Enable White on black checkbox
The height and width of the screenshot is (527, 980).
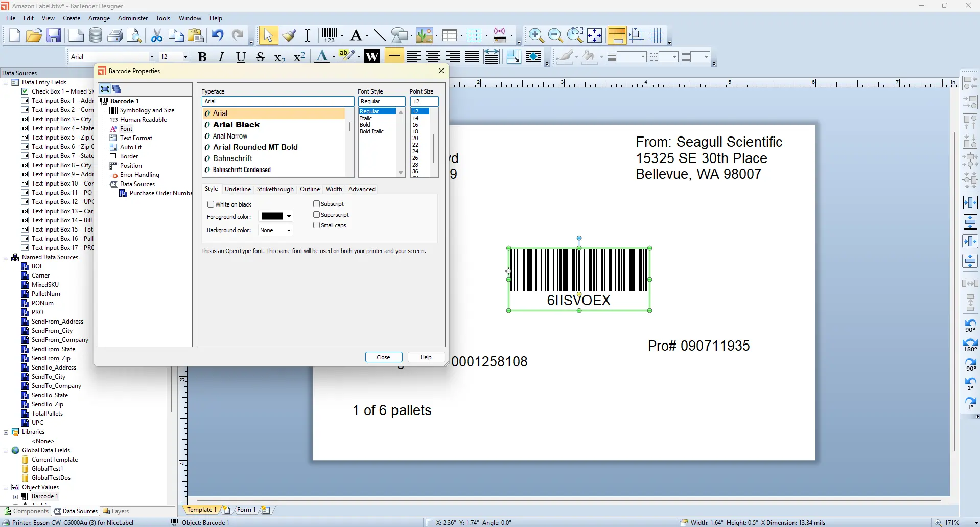211,204
